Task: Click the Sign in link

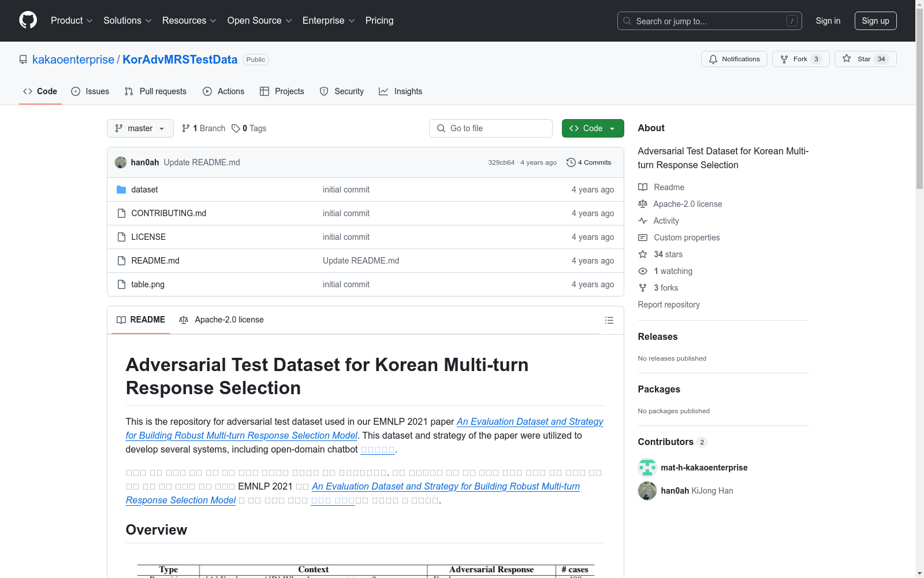Action: (x=828, y=21)
